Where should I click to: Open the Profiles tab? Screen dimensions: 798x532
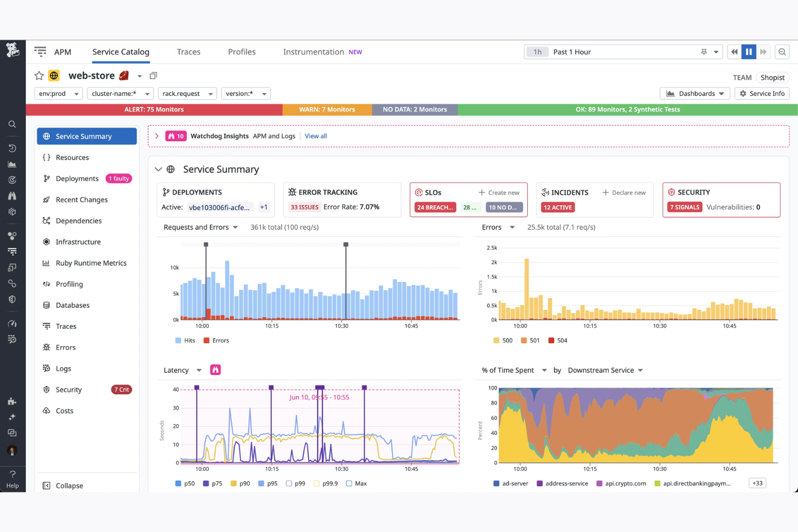tap(241, 52)
